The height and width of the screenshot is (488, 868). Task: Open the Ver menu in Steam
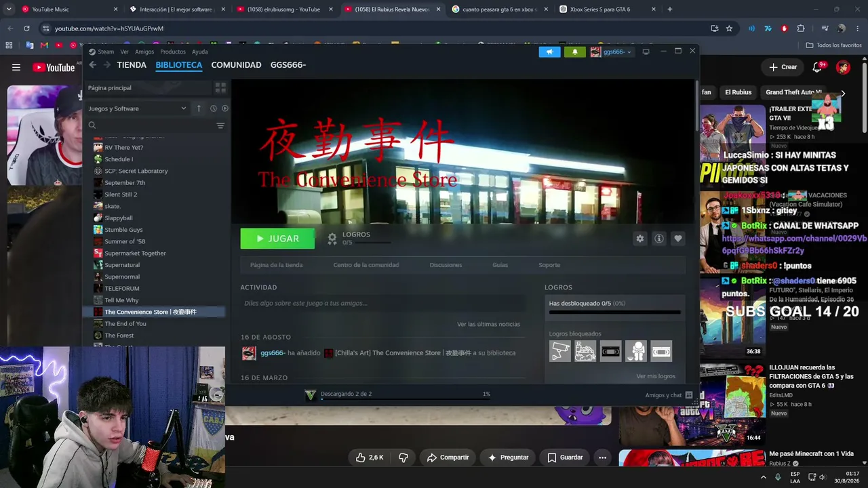click(x=125, y=52)
